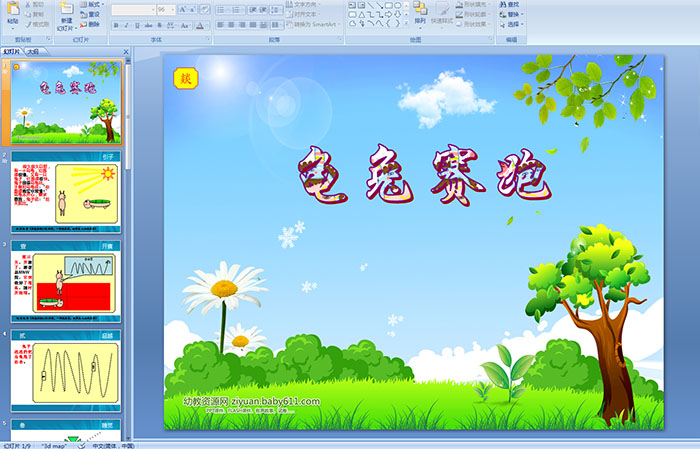
Task: Select the left brace shape
Action: click(x=388, y=23)
